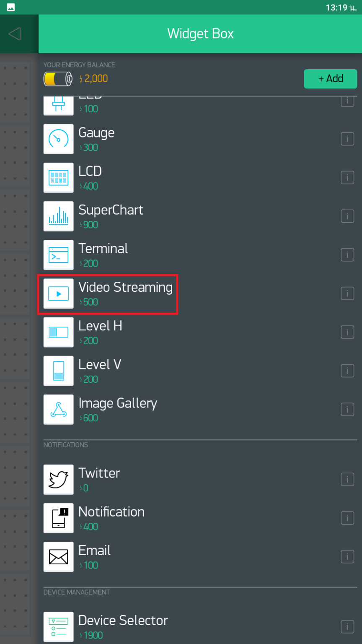Image resolution: width=362 pixels, height=644 pixels.
Task: Tap the Video Streaming play icon
Action: coord(59,293)
